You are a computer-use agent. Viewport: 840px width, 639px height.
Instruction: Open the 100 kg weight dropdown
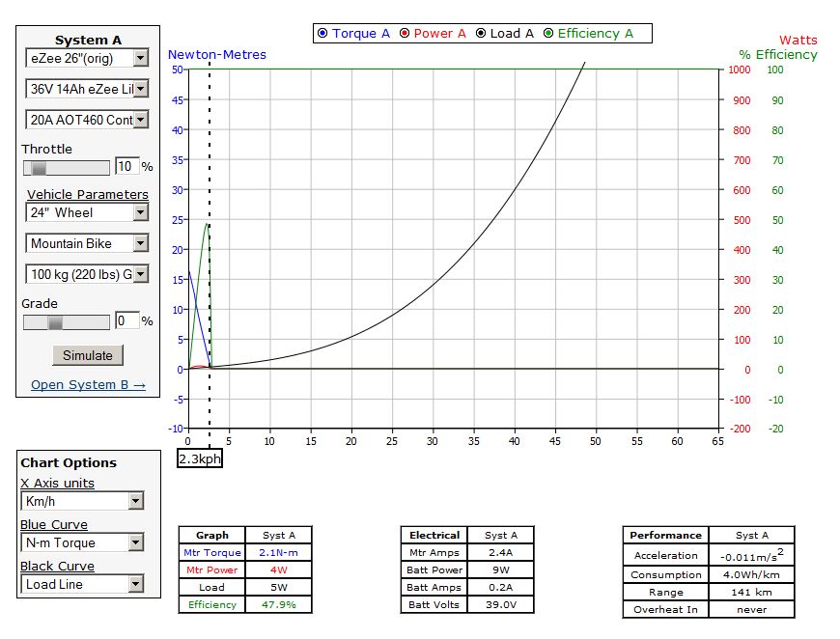pyautogui.click(x=87, y=274)
